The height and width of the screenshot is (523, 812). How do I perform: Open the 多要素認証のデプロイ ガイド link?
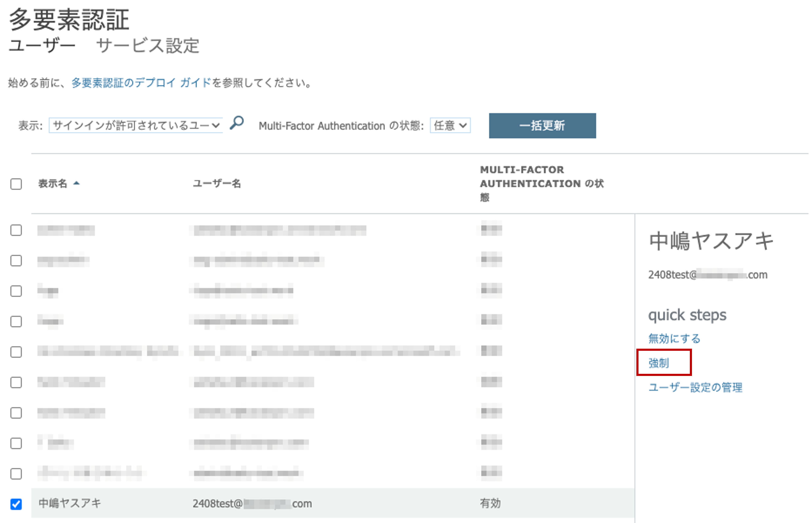[x=141, y=83]
